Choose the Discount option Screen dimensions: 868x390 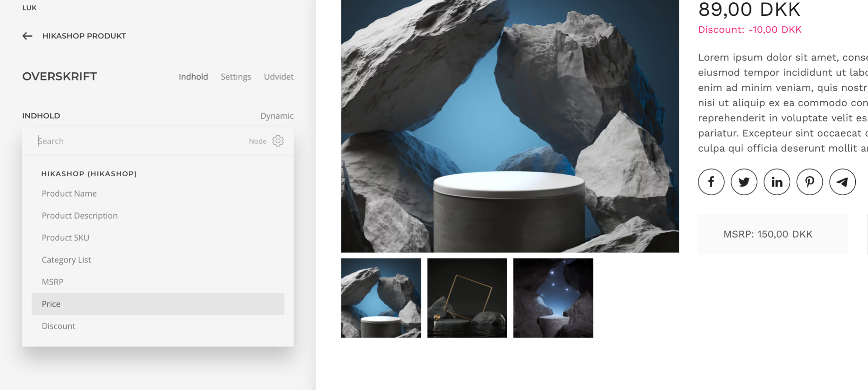click(x=158, y=326)
